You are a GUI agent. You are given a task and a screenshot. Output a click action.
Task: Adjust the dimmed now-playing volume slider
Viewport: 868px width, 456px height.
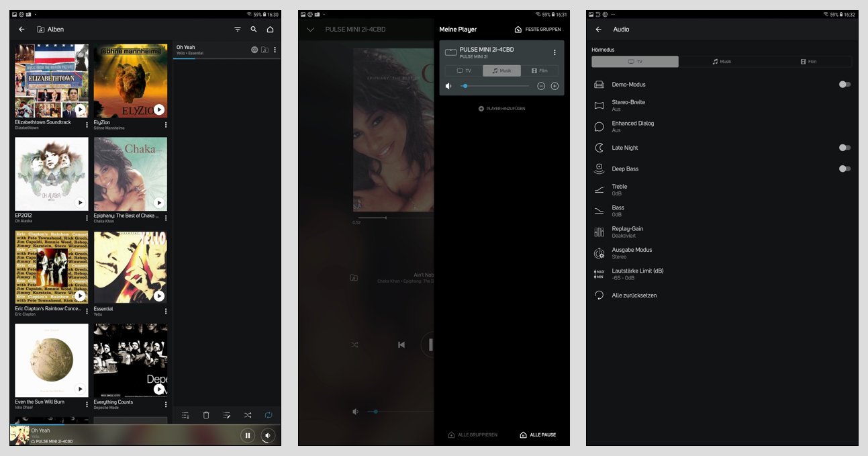coord(401,412)
